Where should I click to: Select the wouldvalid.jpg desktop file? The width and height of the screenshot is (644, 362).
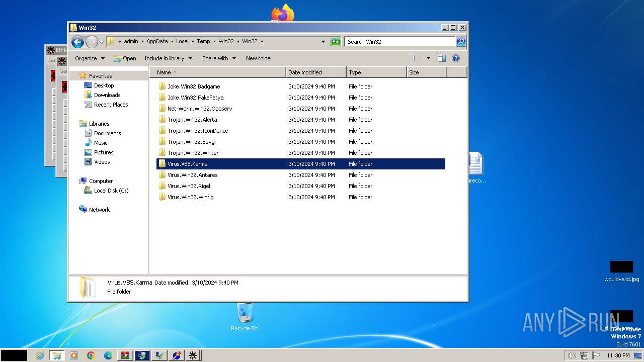pyautogui.click(x=621, y=271)
